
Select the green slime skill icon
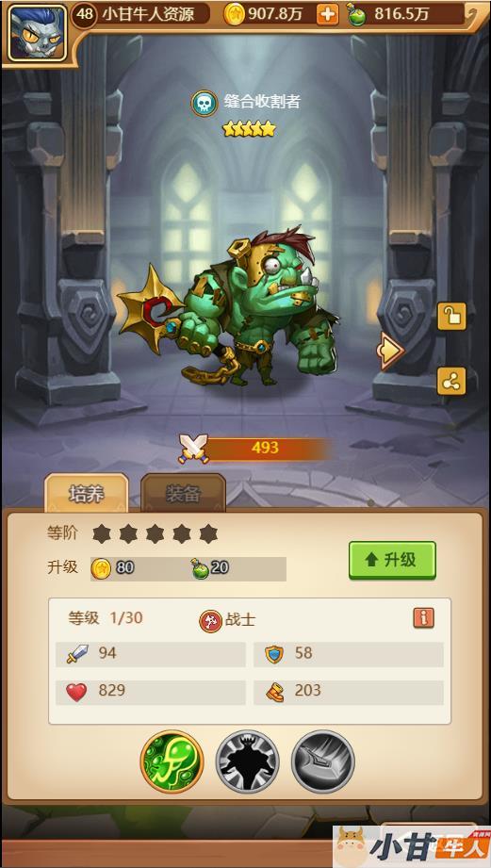pyautogui.click(x=172, y=762)
